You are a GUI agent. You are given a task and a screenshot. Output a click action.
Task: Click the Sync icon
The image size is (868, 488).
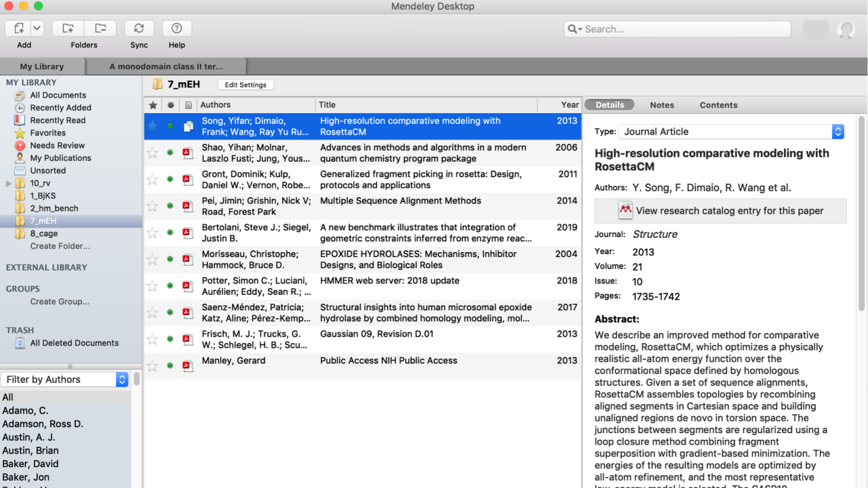pyautogui.click(x=139, y=28)
